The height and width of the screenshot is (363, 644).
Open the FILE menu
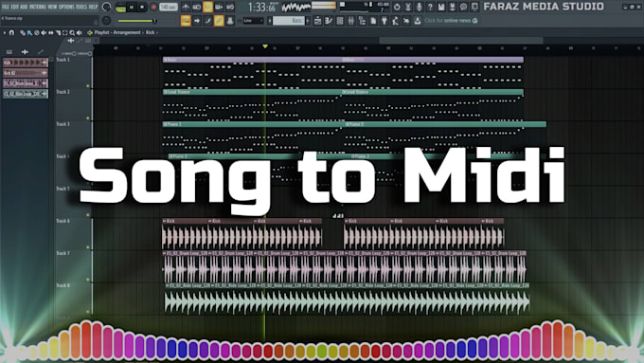coord(6,7)
